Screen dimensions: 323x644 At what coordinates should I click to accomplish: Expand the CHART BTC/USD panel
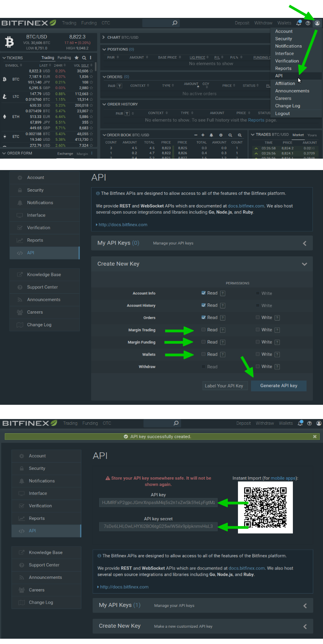pos(104,37)
